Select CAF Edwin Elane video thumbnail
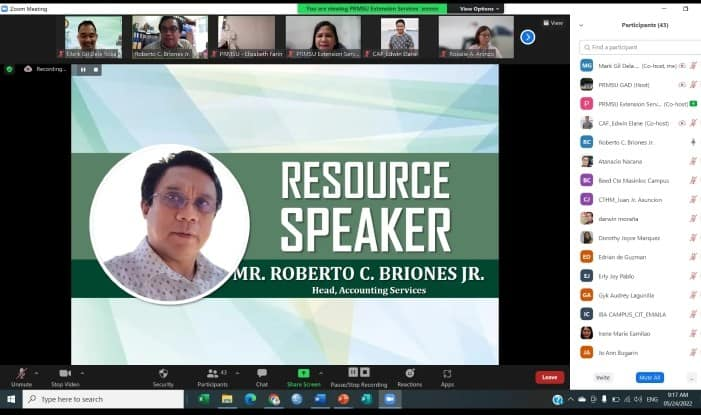 click(400, 37)
